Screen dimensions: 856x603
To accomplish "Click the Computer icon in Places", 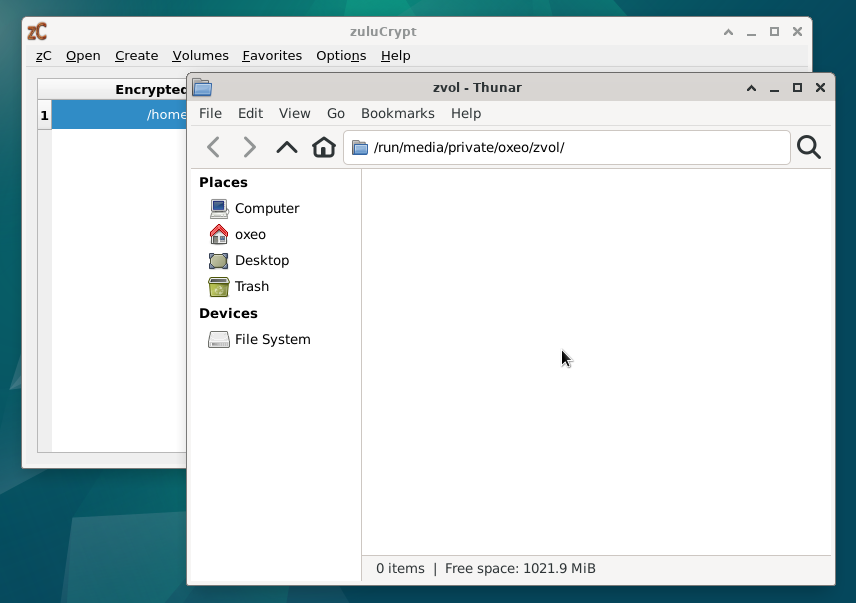I will pos(219,208).
